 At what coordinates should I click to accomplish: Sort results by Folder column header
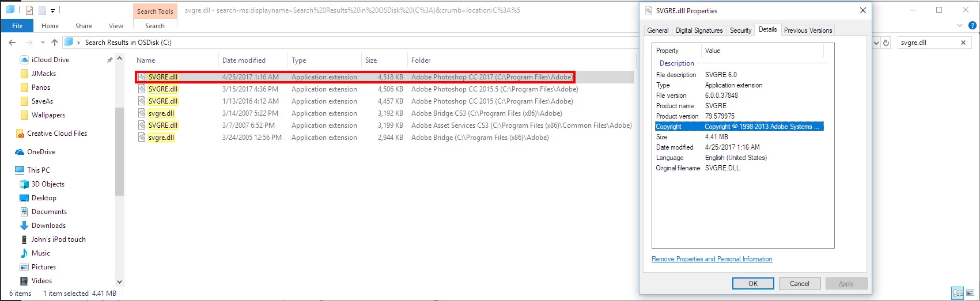coord(521,60)
